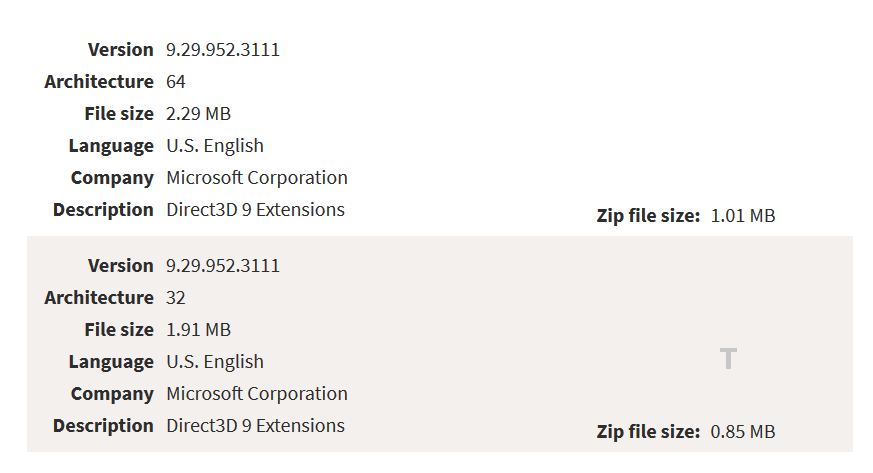Click the 2.29 MB file size value
This screenshot has height=473, width=873.
pyautogui.click(x=198, y=114)
